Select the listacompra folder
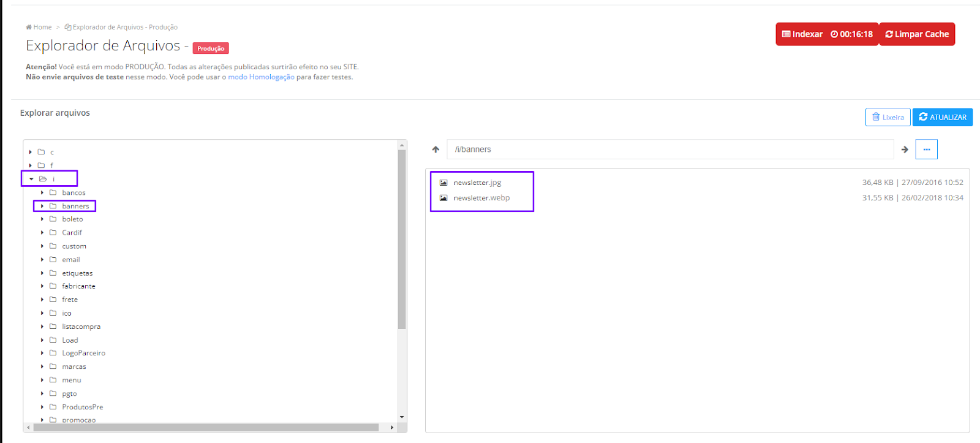980x443 pixels. click(81, 327)
